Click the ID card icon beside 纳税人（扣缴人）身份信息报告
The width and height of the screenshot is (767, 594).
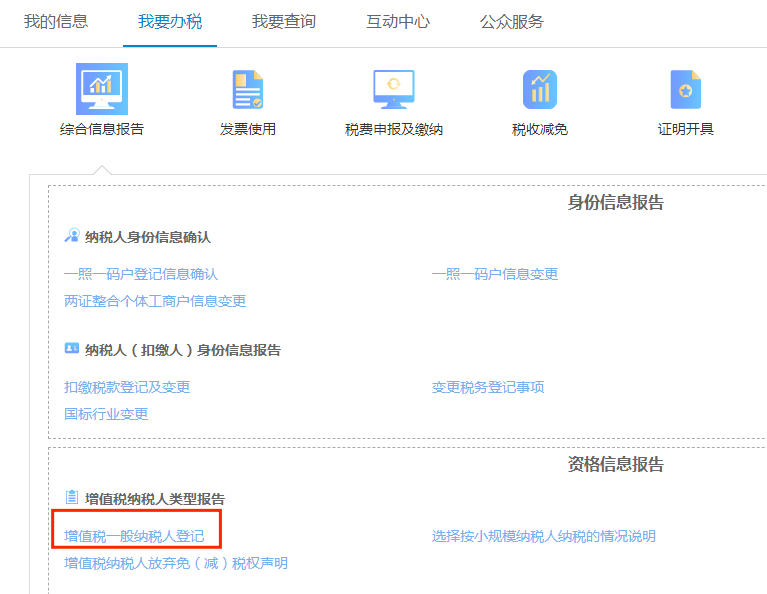pos(72,348)
